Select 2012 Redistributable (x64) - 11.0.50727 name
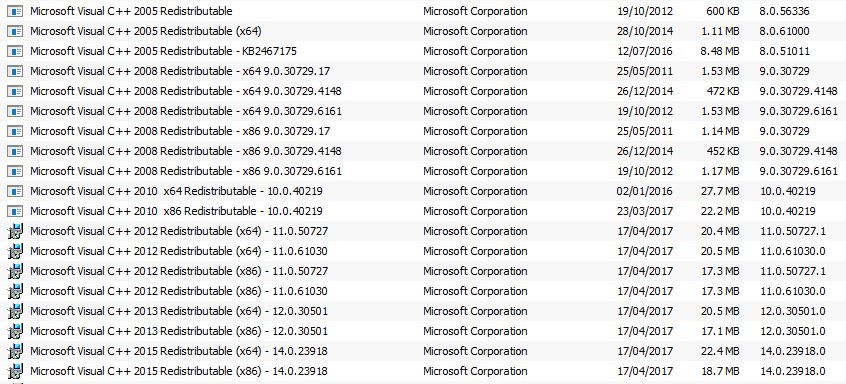This screenshot has height=384, width=846. (x=179, y=231)
